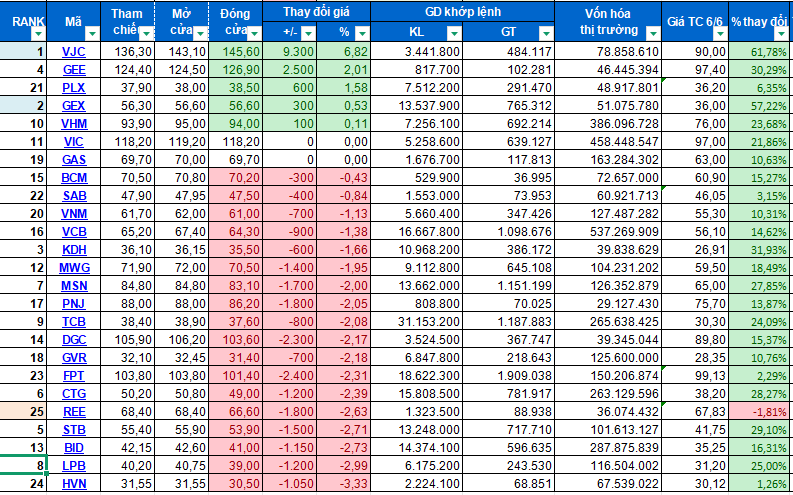This screenshot has width=793, height=495.
Task: Open the MWG ticker link
Action: 73,268
